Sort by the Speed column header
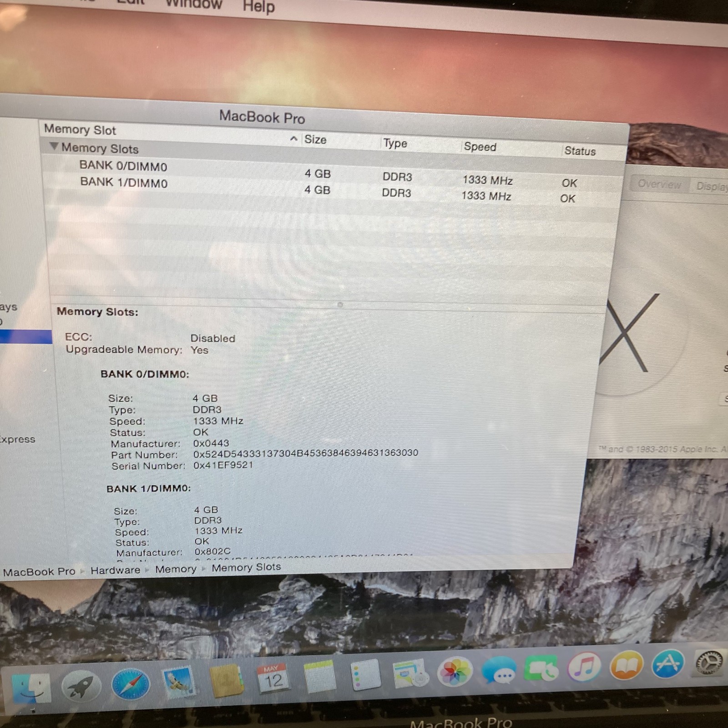 tap(480, 147)
